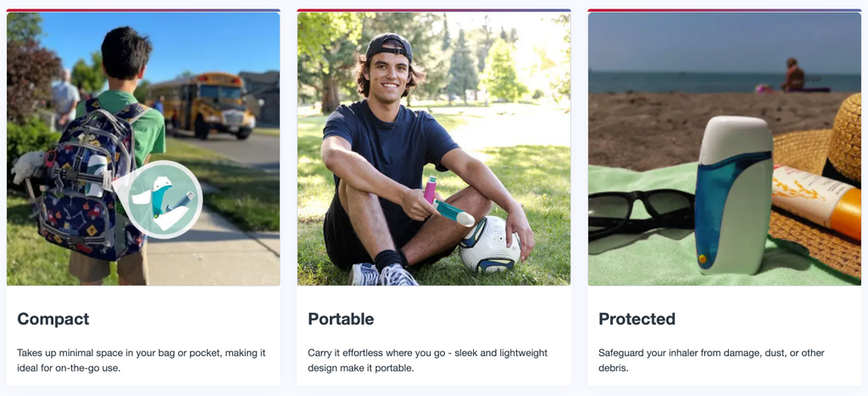The height and width of the screenshot is (396, 868).
Task: Click the black sunglasses on beach towel
Action: click(638, 212)
